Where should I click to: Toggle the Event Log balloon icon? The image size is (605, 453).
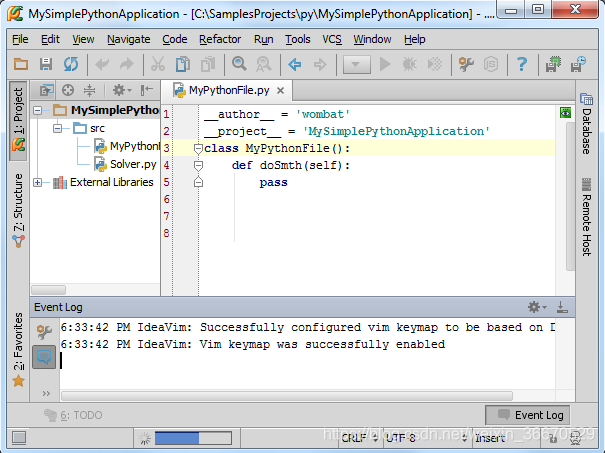click(x=44, y=357)
